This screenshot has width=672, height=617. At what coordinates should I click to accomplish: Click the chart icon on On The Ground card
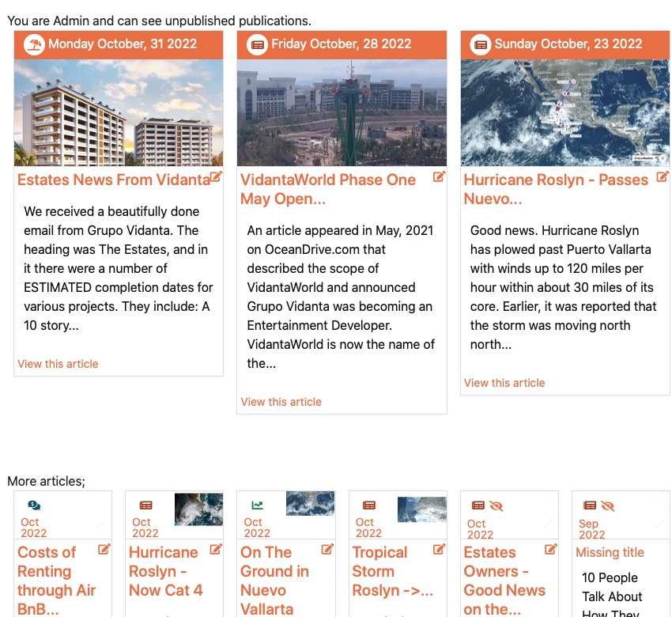pos(257,505)
